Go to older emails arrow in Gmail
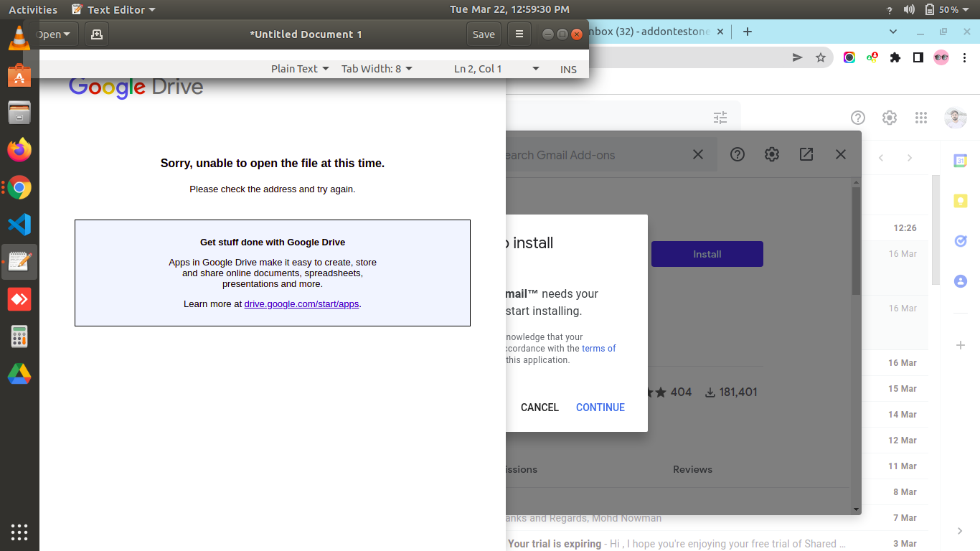 click(x=910, y=158)
